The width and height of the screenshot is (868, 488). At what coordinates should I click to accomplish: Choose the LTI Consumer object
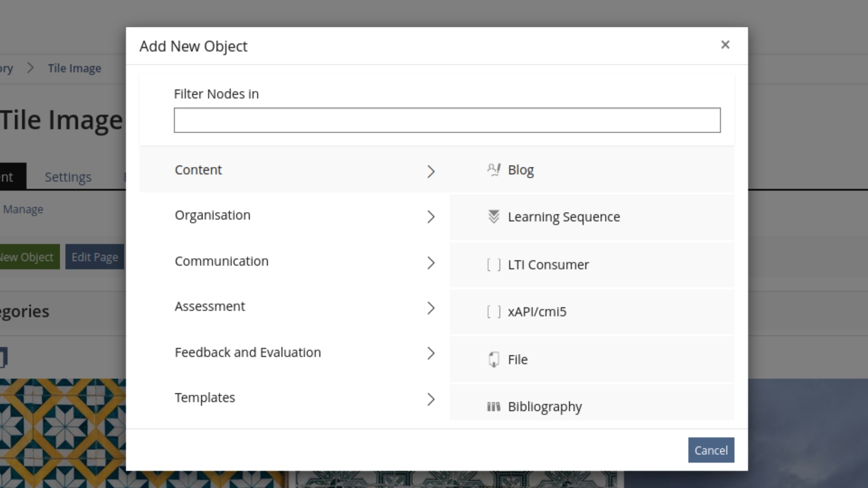549,264
